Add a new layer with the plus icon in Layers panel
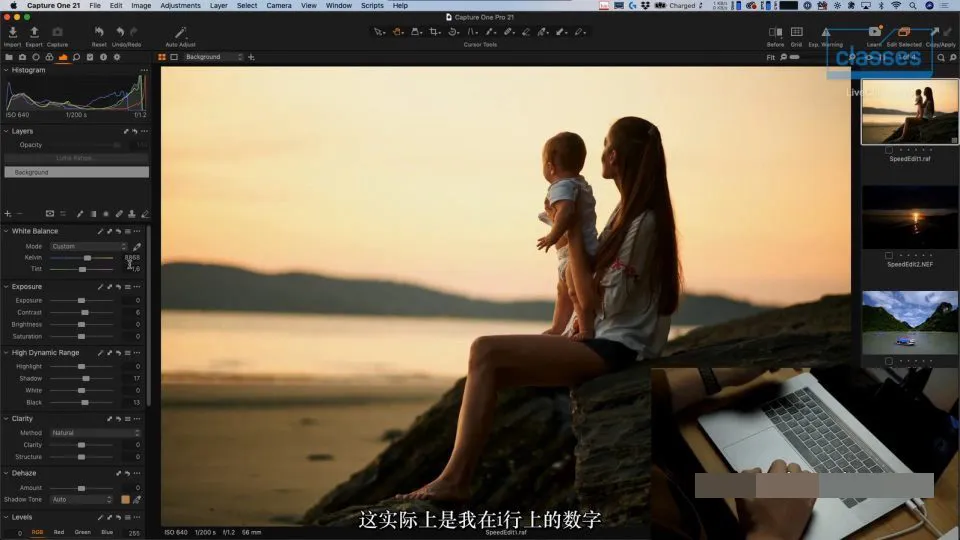The image size is (960, 540). (8, 214)
